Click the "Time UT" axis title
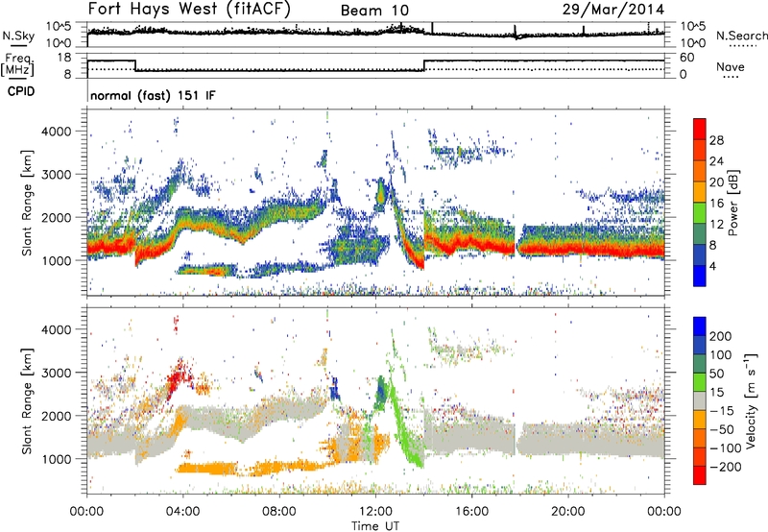The width and height of the screenshot is (768, 532). point(375,526)
